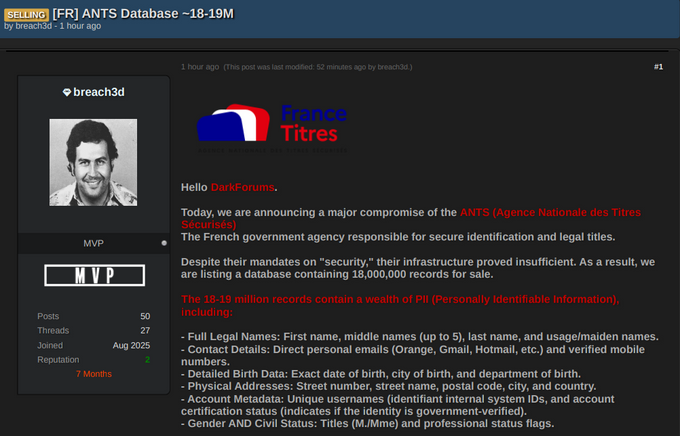Image resolution: width=680 pixels, height=436 pixels.
Task: Click the SELLING tag badge
Action: 26,15
